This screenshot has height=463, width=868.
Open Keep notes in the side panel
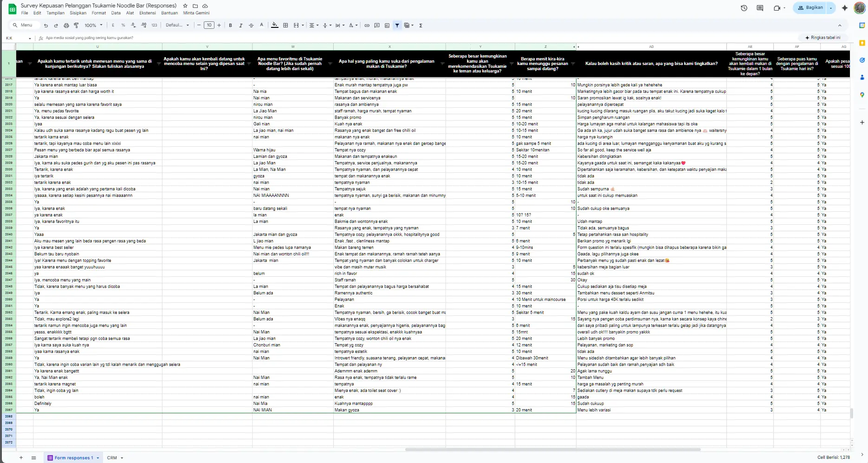click(862, 43)
